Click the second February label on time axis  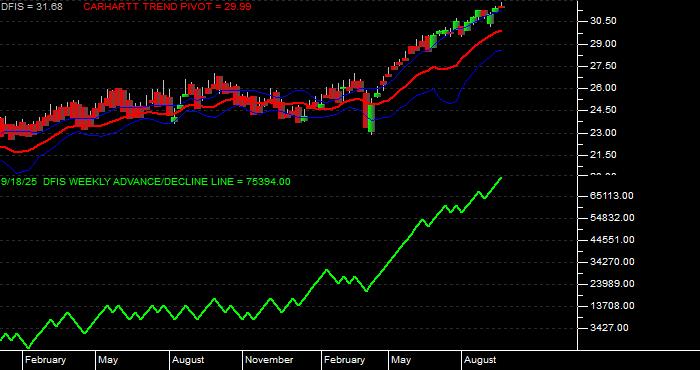pyautogui.click(x=345, y=360)
